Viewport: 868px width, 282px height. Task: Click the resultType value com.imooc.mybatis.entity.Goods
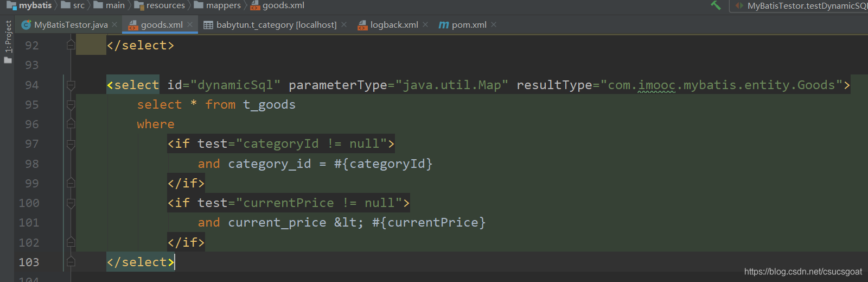(x=721, y=85)
